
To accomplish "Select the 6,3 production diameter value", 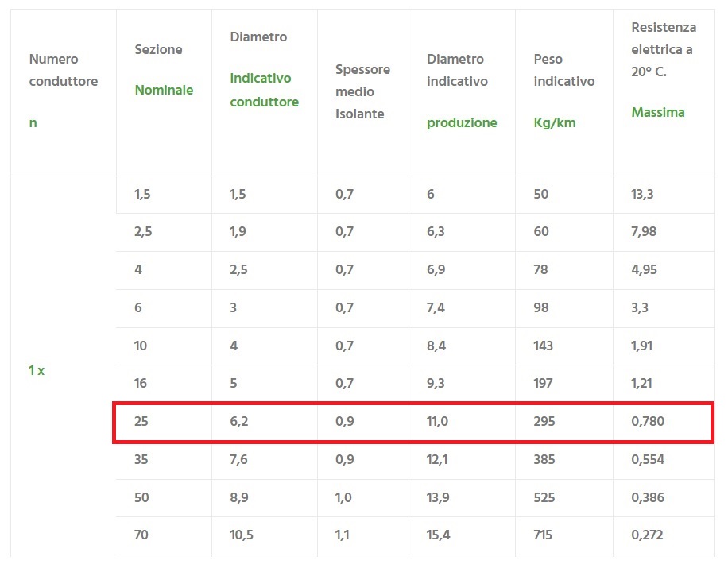I will point(436,232).
